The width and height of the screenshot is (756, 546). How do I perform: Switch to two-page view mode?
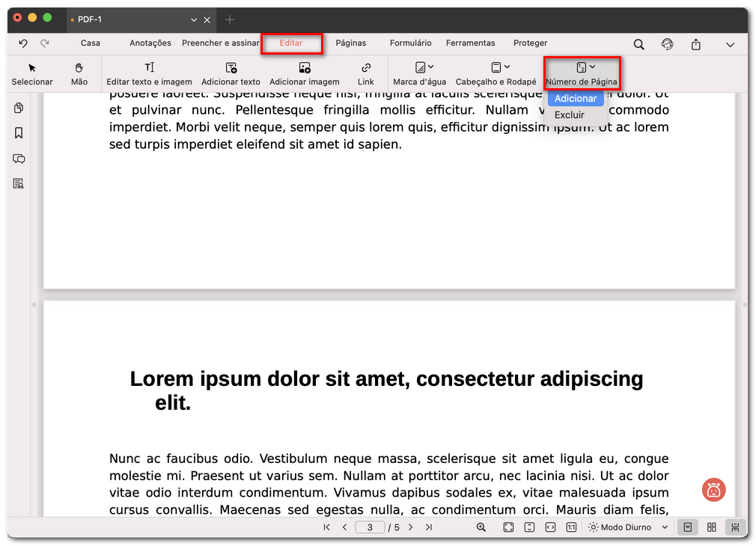[x=712, y=527]
